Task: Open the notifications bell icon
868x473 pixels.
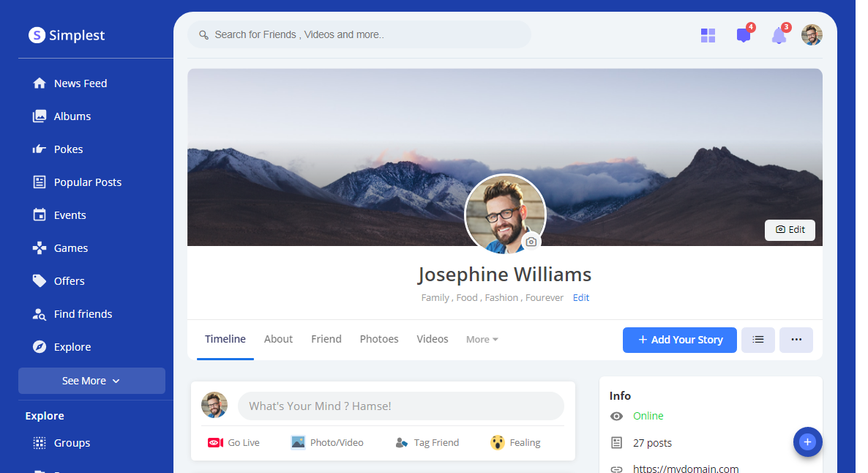Action: 779,35
